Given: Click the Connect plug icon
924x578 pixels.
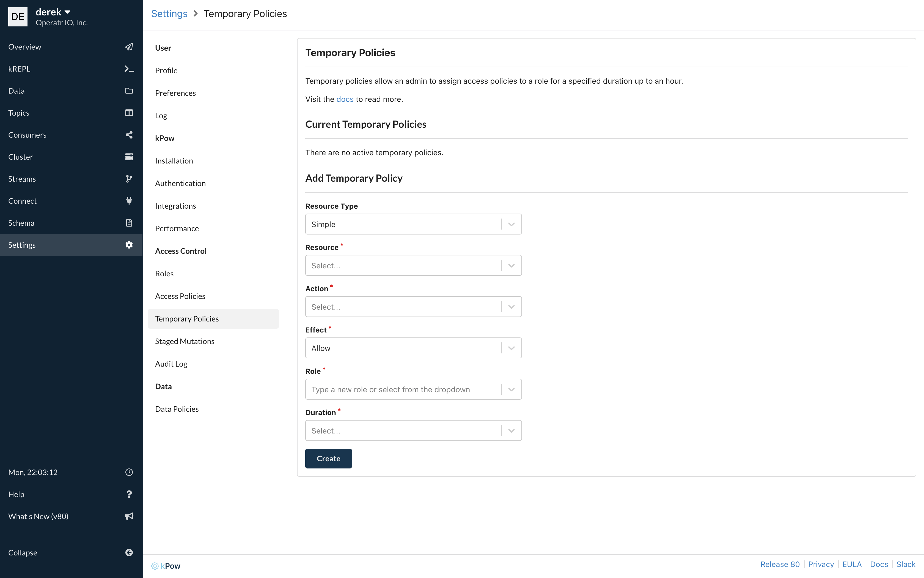Looking at the screenshot, I should [x=129, y=201].
